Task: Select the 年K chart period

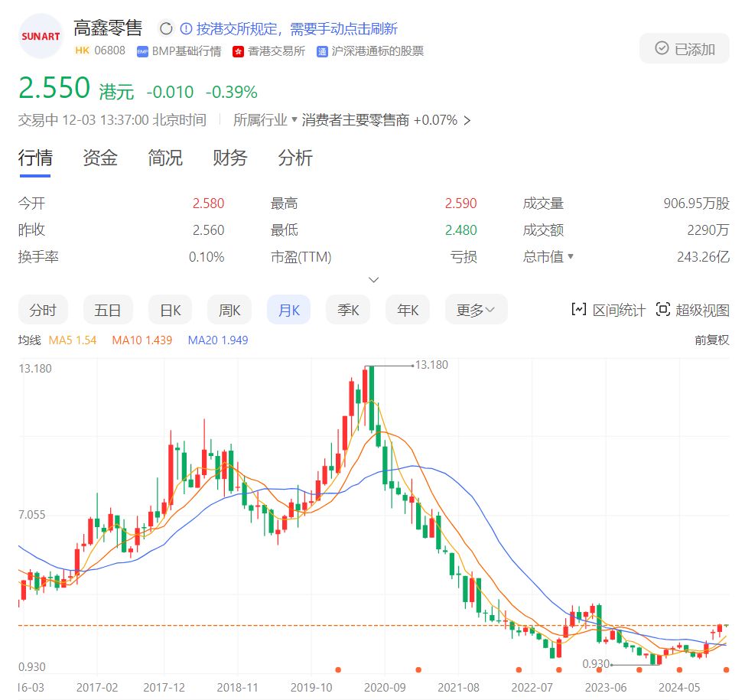Action: pyautogui.click(x=408, y=310)
